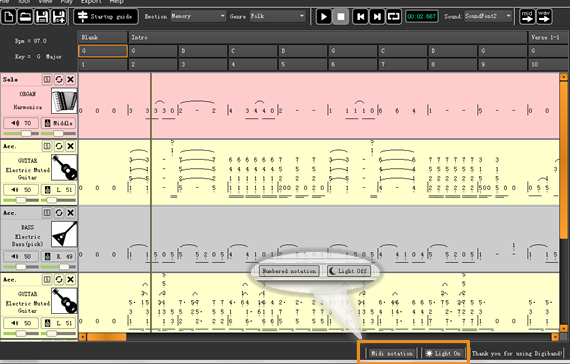This screenshot has height=364, width=570.
Task: Click the R 49 pan button on Bass track
Action: (x=59, y=257)
